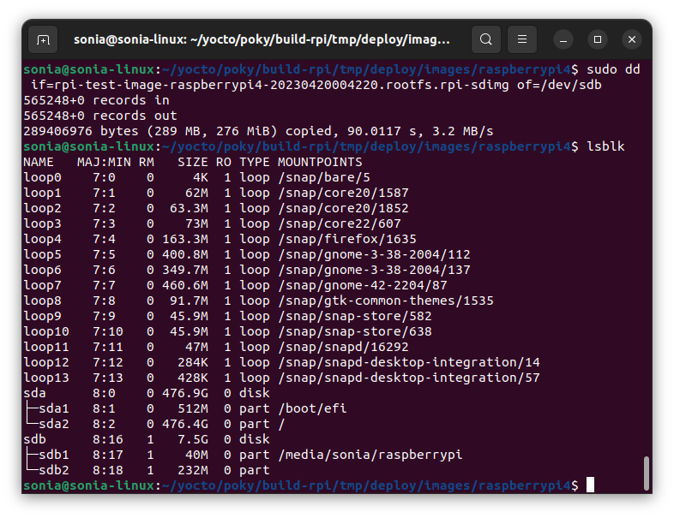Click the 'sdb2' partition name

54,471
